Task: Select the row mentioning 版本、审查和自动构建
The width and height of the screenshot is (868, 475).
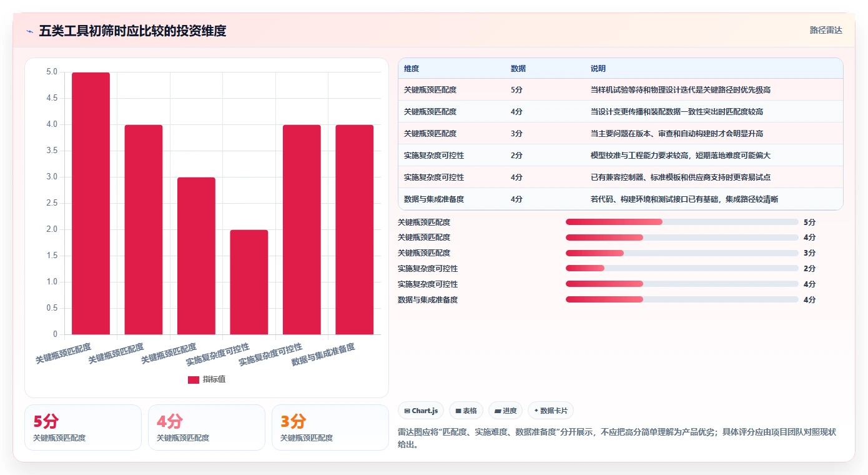Action: click(620, 134)
